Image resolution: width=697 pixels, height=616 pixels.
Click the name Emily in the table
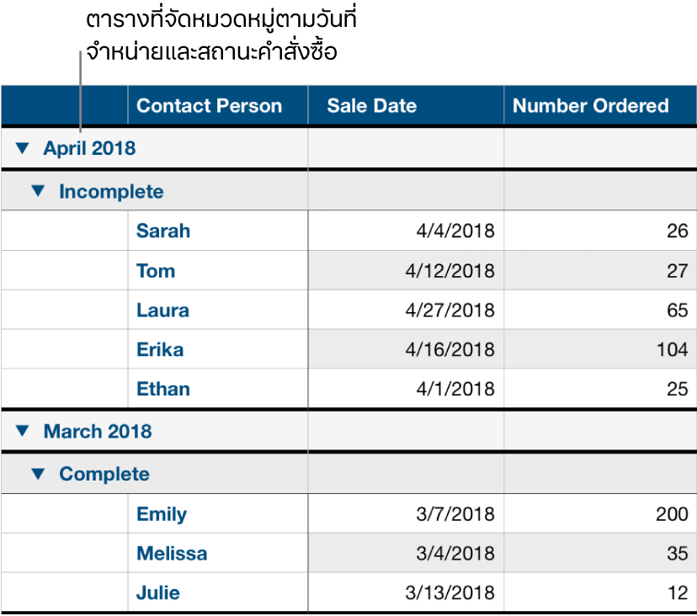162,513
